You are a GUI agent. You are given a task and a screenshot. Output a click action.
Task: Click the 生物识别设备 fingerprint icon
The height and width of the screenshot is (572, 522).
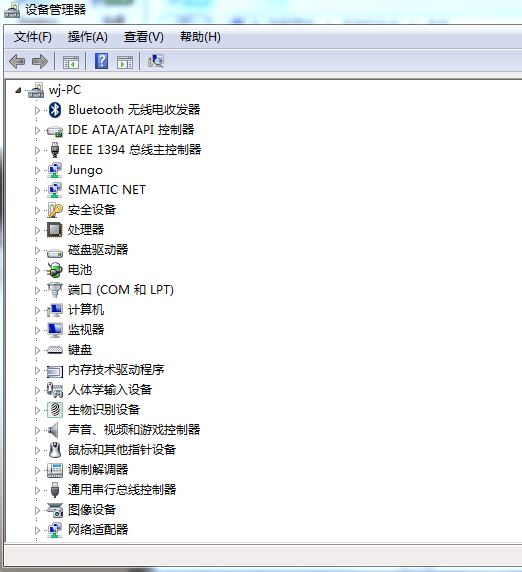click(55, 410)
